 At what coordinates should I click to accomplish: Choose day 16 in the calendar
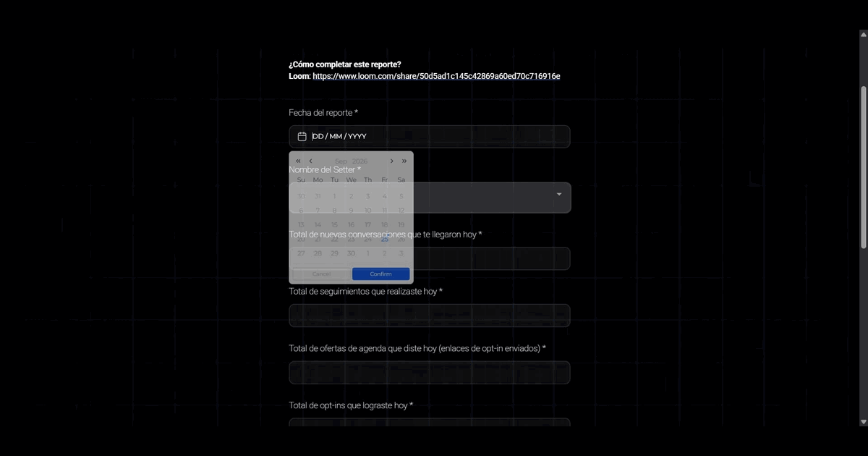click(351, 224)
